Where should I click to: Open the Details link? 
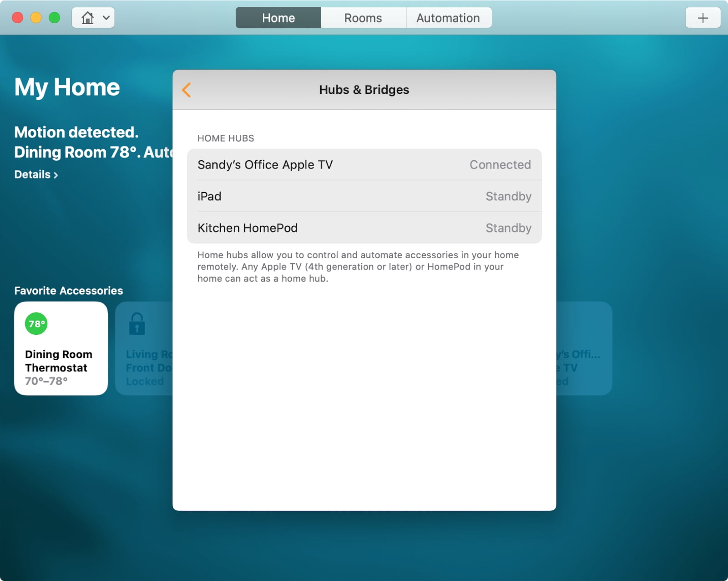point(36,174)
